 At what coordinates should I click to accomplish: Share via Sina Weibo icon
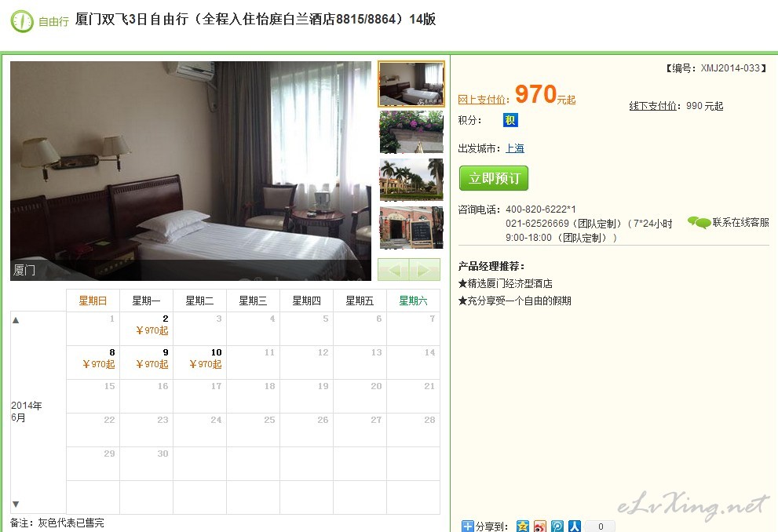click(540, 526)
